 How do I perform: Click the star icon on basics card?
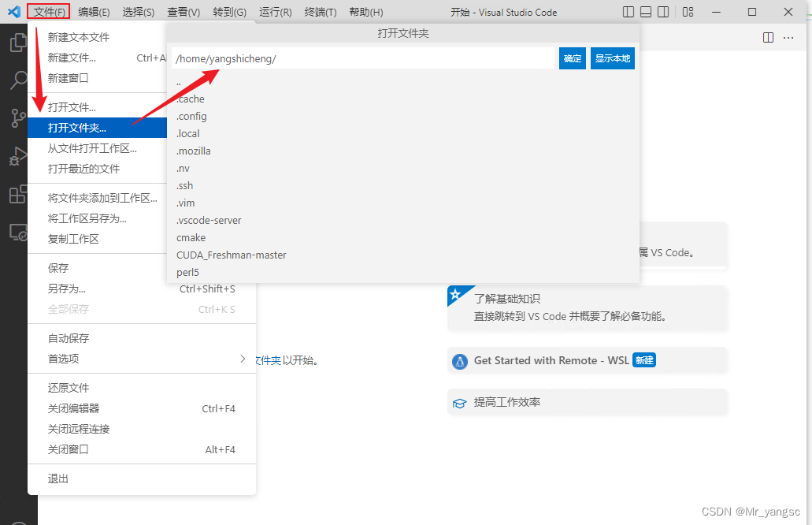pos(455,295)
